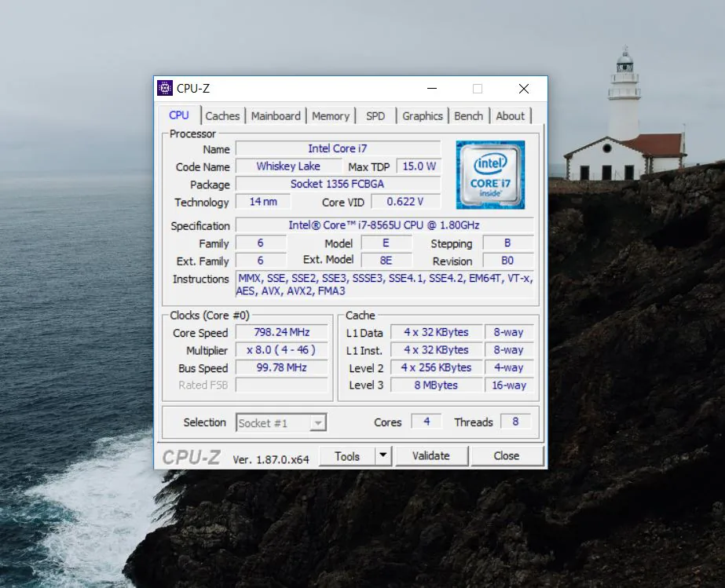Click the Level 3 cache value '8 MBytes'
Image resolution: width=725 pixels, height=588 pixels.
click(x=436, y=385)
